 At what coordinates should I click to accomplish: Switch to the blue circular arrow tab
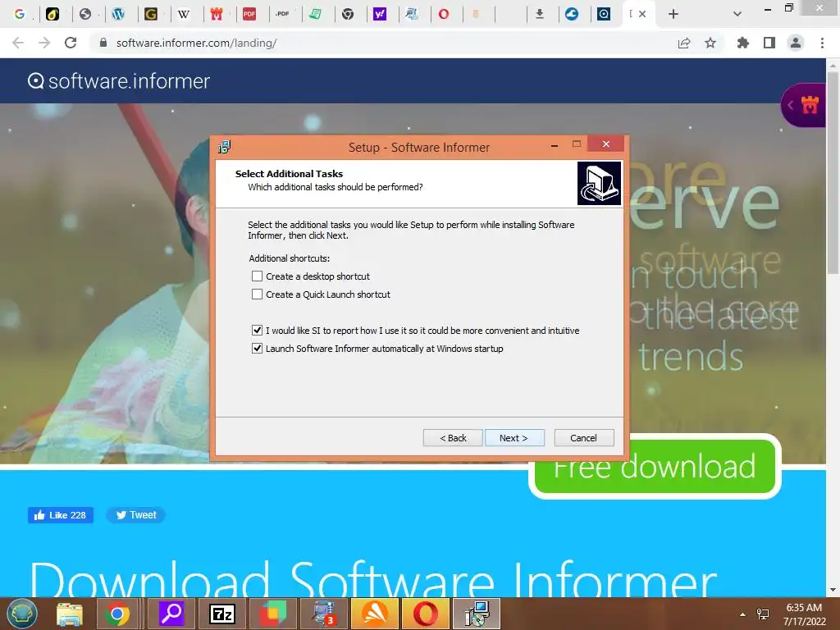coord(572,14)
